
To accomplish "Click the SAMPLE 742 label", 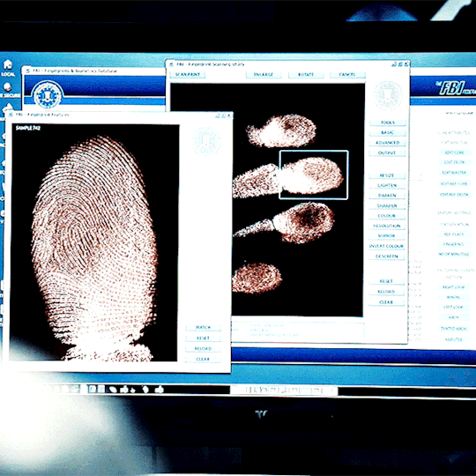I will tap(28, 128).
